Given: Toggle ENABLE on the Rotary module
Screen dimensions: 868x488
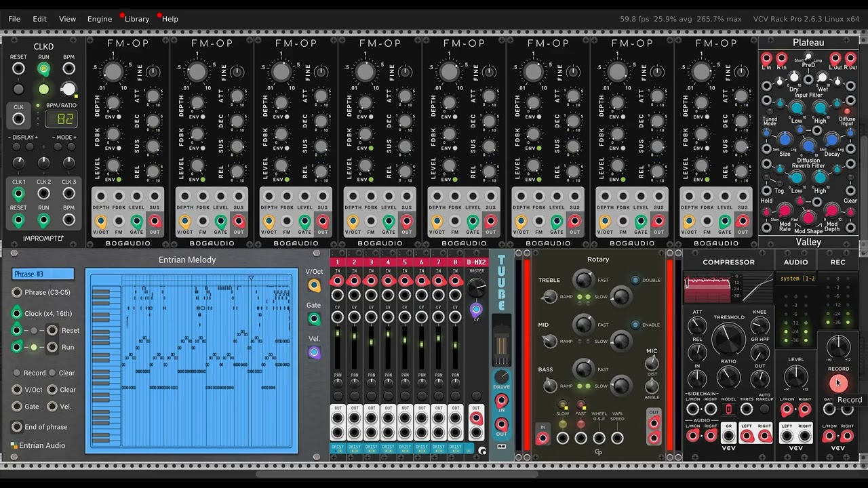Looking at the screenshot, I should coord(635,325).
